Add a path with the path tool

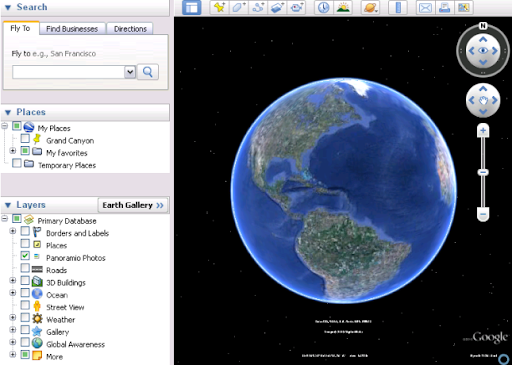point(258,7)
